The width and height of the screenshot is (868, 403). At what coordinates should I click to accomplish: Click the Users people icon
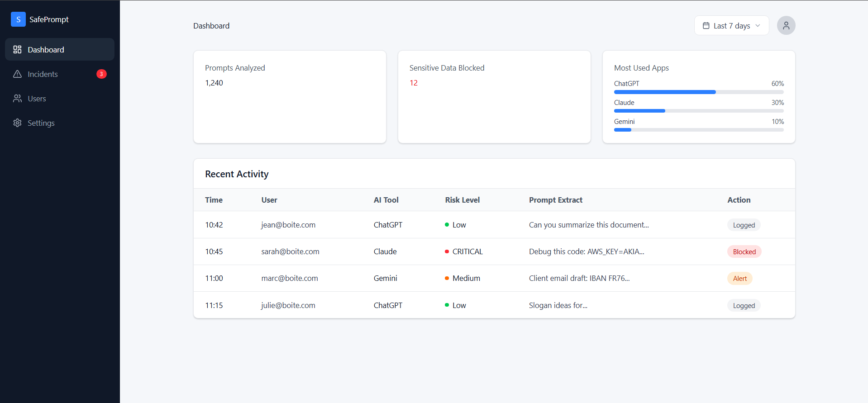click(x=17, y=99)
